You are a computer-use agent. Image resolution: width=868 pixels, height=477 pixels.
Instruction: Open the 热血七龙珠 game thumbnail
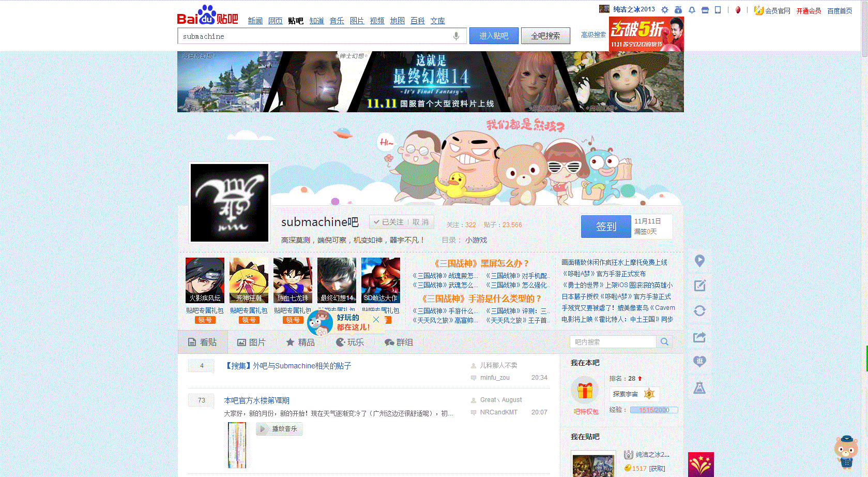coord(293,280)
